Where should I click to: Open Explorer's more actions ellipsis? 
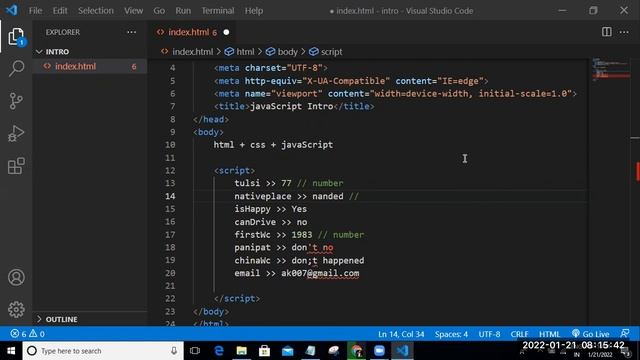pos(131,32)
